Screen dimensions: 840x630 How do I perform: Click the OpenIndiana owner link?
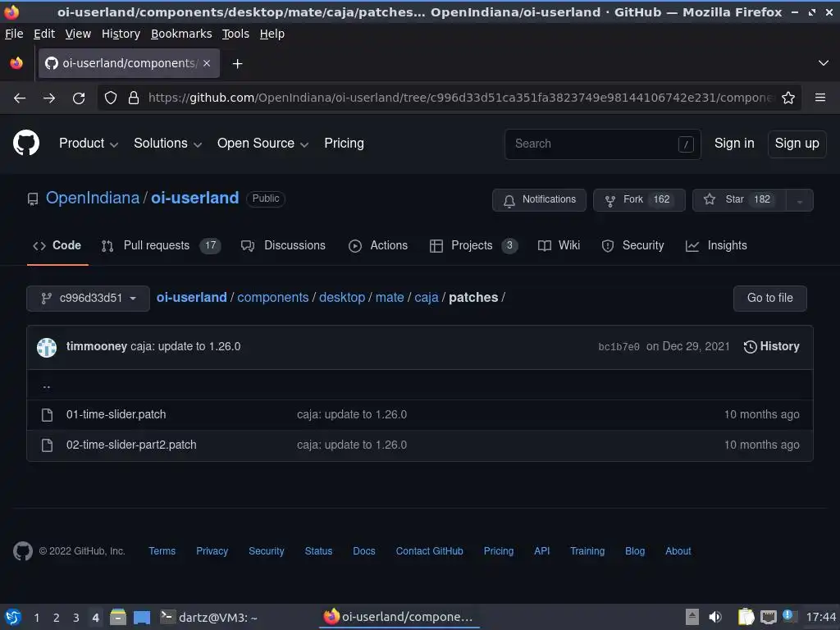pos(93,199)
